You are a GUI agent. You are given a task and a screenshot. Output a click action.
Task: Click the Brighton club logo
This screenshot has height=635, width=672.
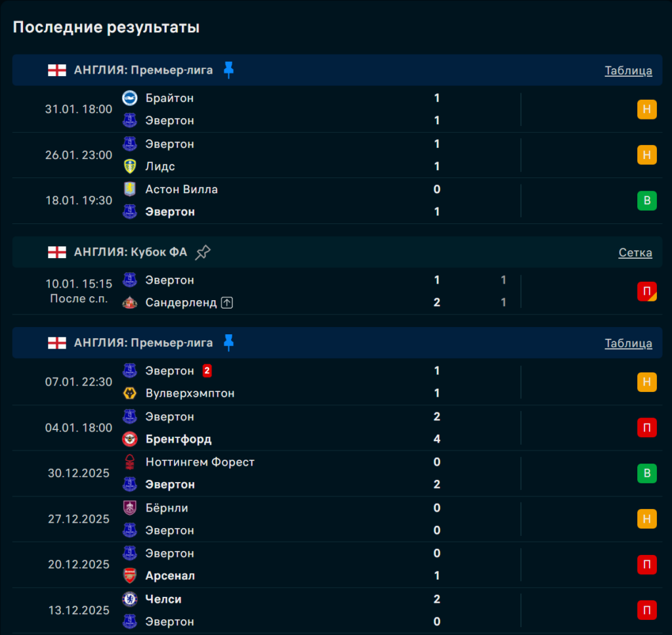click(130, 98)
